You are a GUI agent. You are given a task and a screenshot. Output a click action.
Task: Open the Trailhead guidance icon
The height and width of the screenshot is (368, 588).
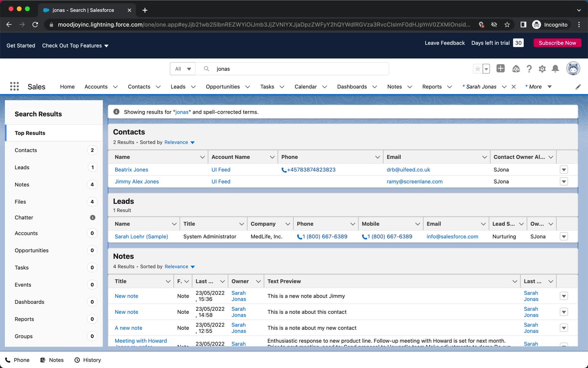coord(516,69)
